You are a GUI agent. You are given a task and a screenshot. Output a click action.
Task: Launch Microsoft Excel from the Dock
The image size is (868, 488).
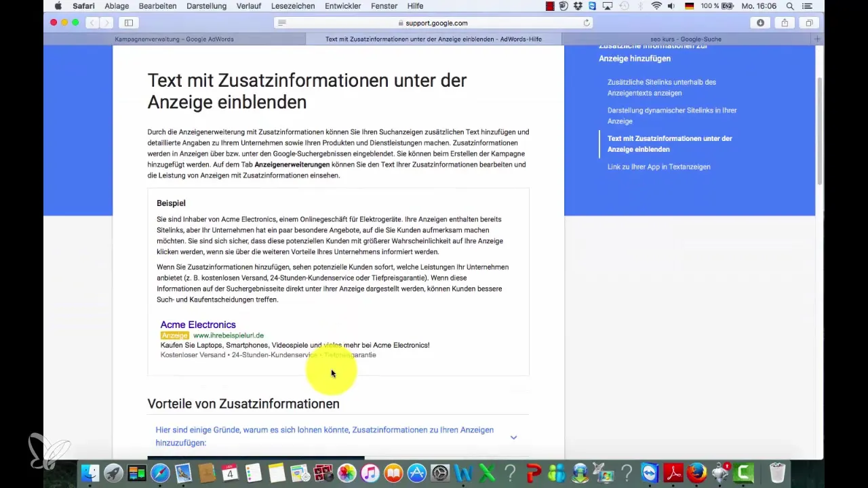point(487,472)
